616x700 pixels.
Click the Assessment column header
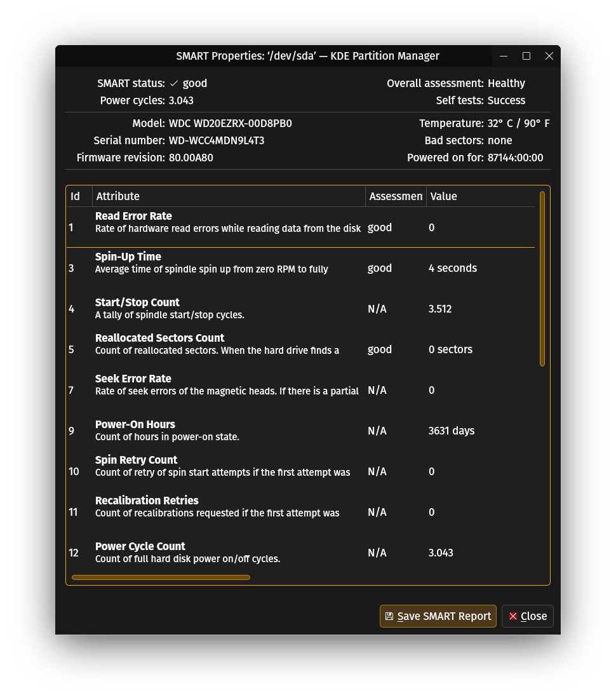[x=396, y=196]
